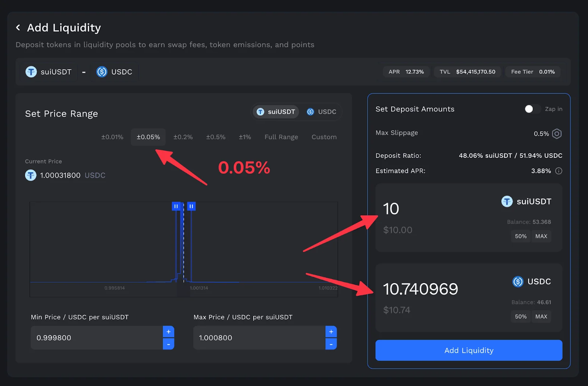The height and width of the screenshot is (386, 588).
Task: Switch price display to suiUSDT
Action: (x=276, y=112)
